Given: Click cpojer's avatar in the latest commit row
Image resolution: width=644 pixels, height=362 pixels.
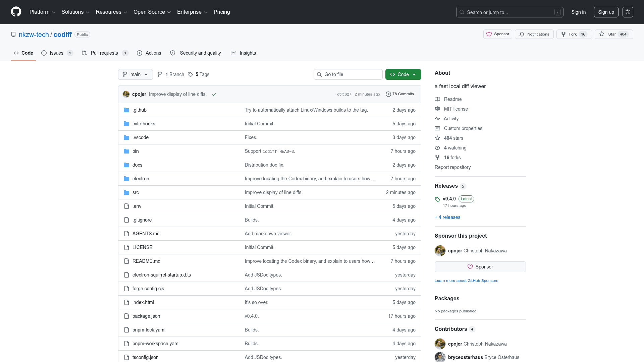Looking at the screenshot, I should (x=126, y=94).
